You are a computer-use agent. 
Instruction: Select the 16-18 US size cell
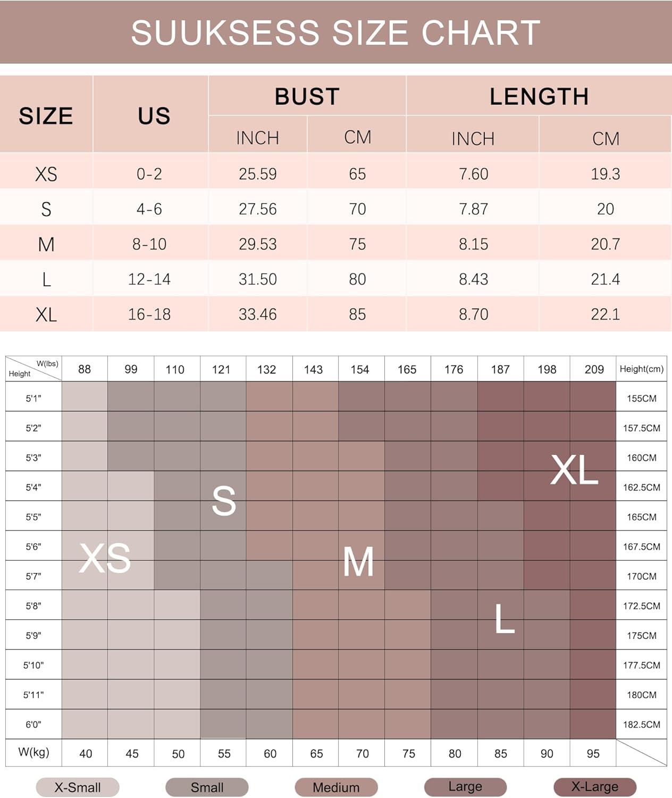click(x=149, y=314)
